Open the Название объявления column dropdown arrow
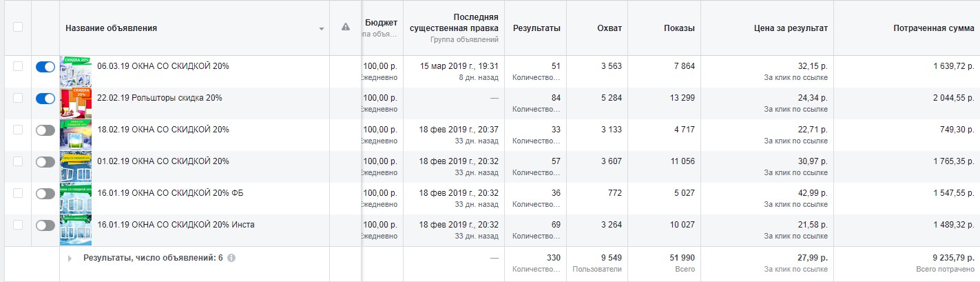 tap(321, 29)
